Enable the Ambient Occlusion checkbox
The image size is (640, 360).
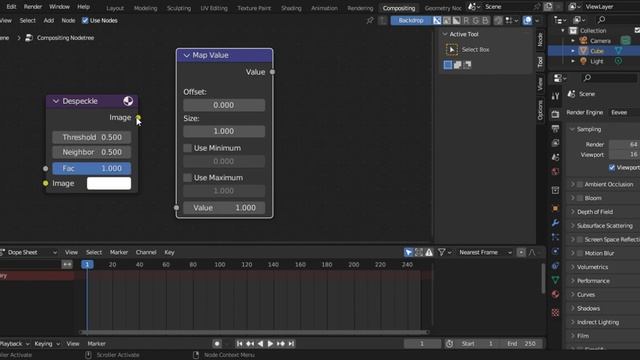click(580, 184)
